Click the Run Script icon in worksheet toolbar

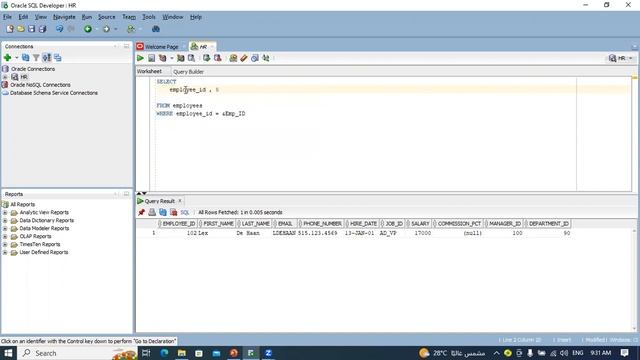click(151, 58)
